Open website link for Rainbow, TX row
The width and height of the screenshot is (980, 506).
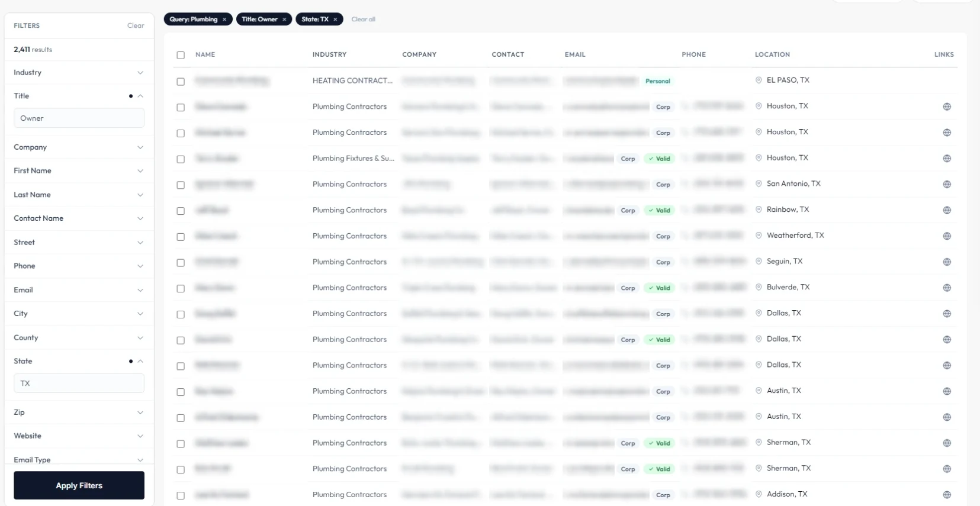pyautogui.click(x=947, y=210)
